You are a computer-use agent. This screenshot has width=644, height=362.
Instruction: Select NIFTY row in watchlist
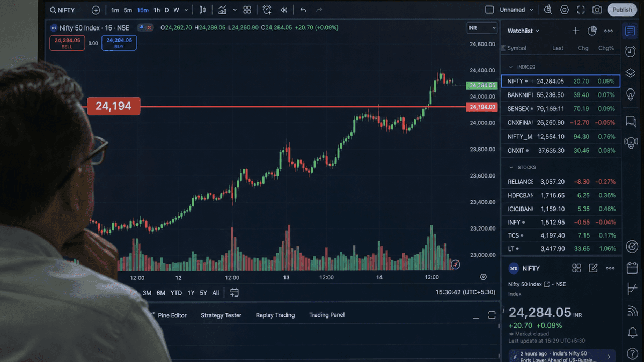point(561,81)
